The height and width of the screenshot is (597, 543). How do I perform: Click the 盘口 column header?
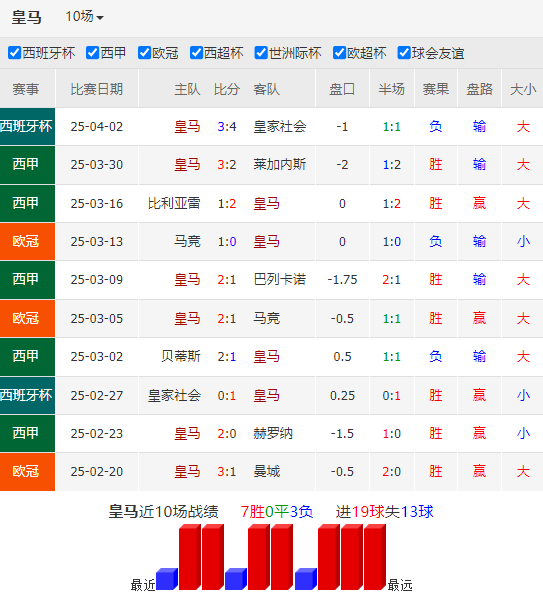342,89
